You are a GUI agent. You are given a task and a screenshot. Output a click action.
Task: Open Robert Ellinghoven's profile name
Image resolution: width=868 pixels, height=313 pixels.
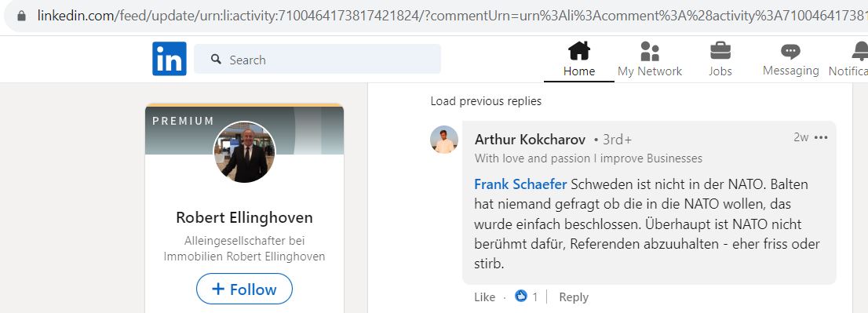(x=244, y=217)
